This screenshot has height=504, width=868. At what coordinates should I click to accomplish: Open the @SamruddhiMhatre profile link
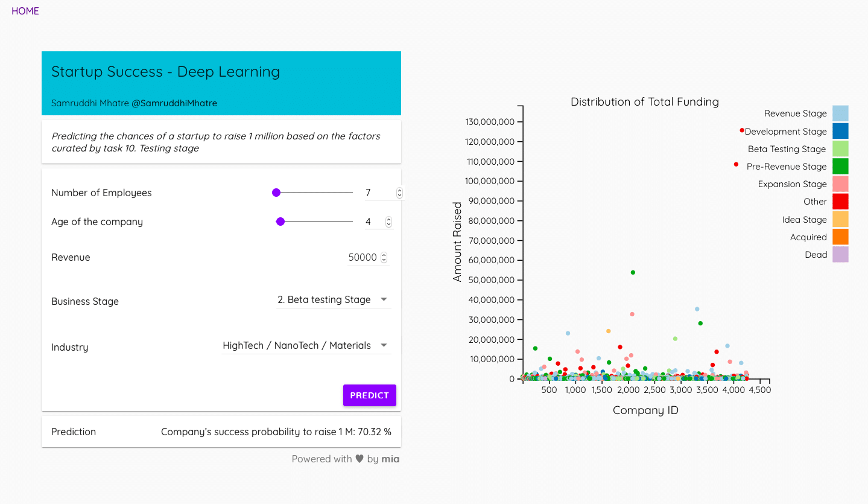[174, 103]
